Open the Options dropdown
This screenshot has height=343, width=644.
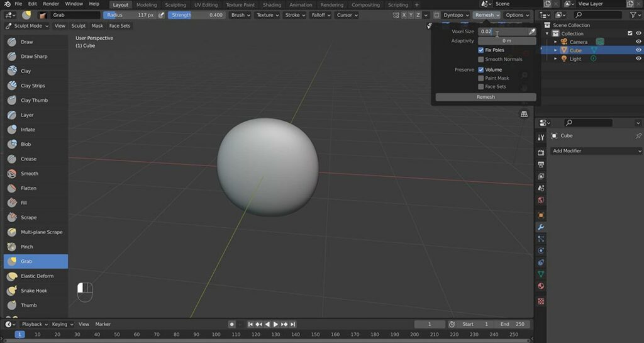[x=517, y=15]
